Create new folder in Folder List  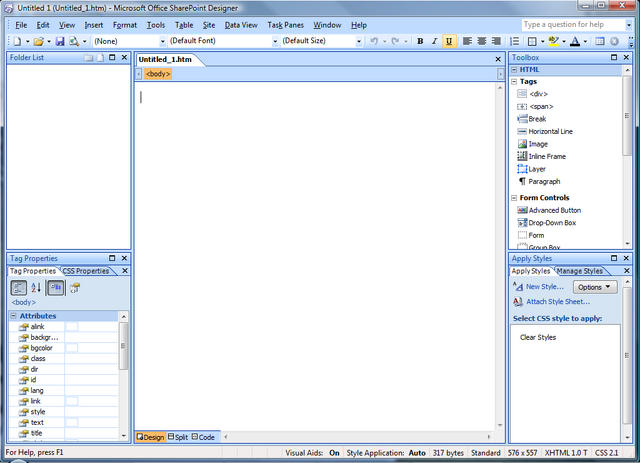tap(89, 58)
